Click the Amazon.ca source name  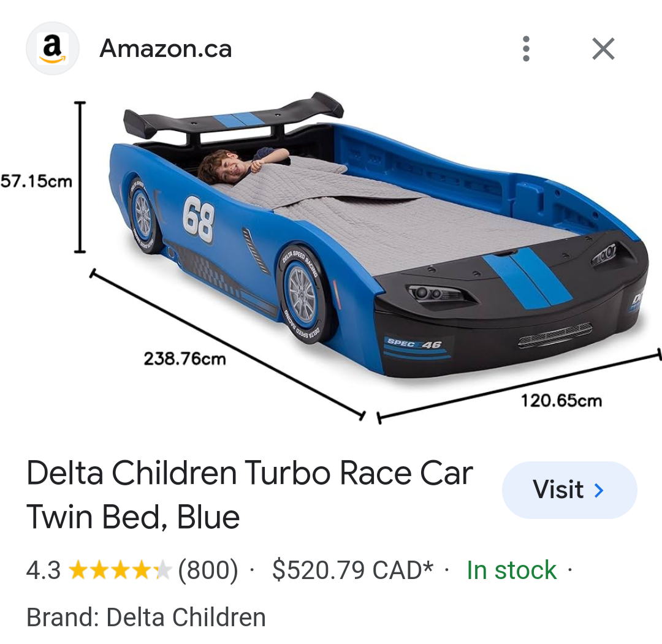coord(165,48)
